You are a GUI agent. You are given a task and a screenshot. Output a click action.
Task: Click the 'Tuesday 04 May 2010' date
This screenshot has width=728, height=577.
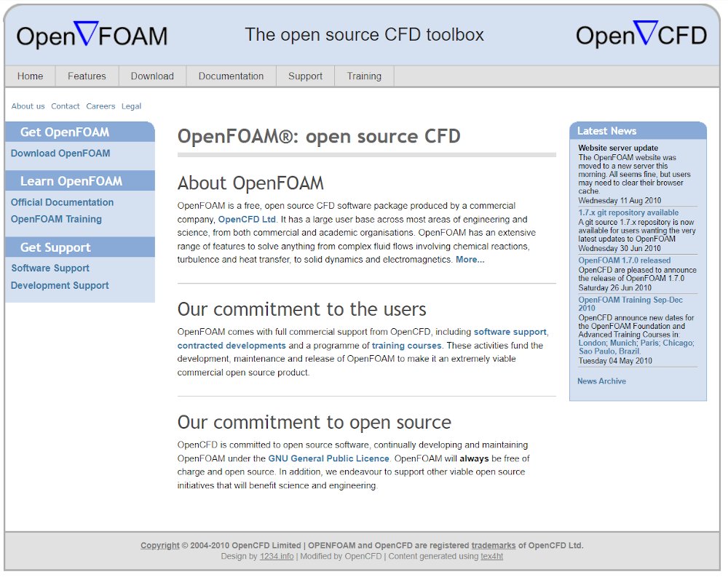coord(615,361)
